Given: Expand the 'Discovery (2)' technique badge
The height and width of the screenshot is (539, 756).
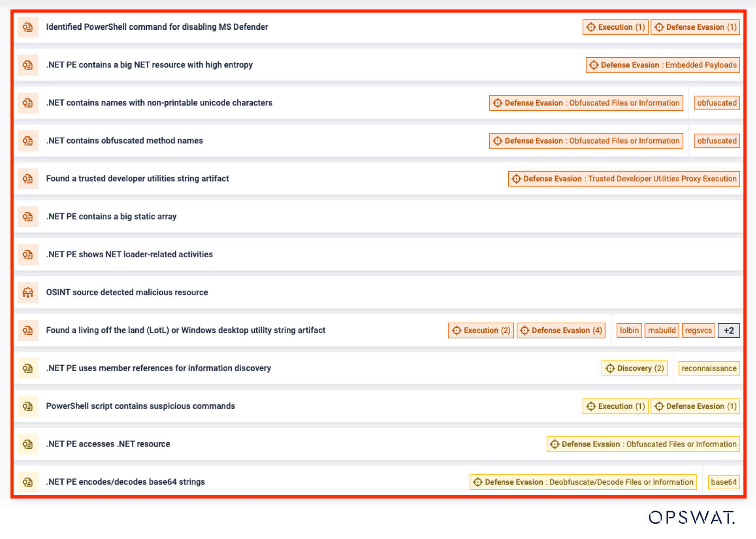Looking at the screenshot, I should [634, 368].
